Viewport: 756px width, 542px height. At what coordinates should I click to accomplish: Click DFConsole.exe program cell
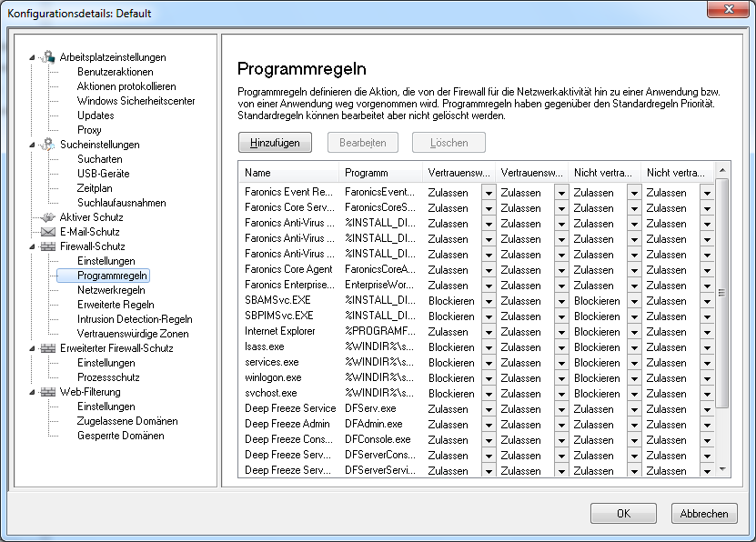pos(378,439)
